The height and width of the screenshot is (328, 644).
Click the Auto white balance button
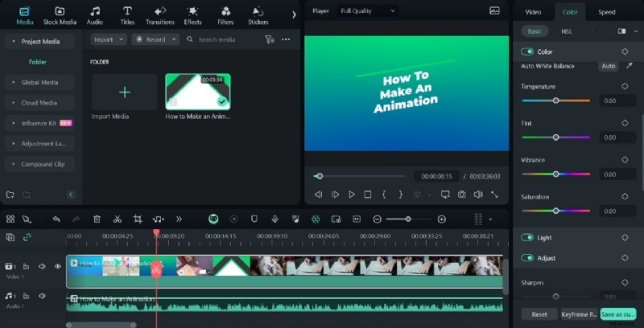pos(608,66)
